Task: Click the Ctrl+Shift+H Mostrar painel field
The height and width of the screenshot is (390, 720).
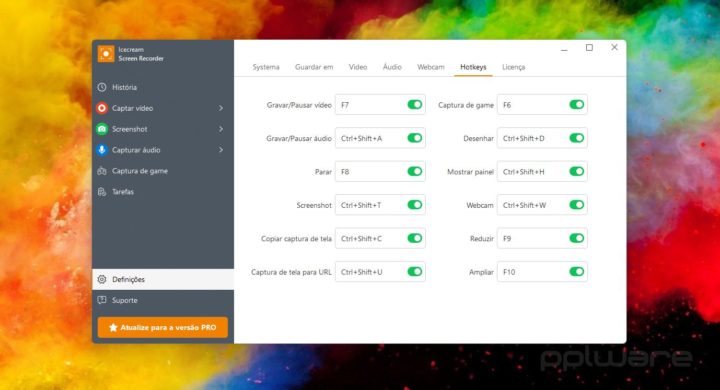Action: point(542,171)
